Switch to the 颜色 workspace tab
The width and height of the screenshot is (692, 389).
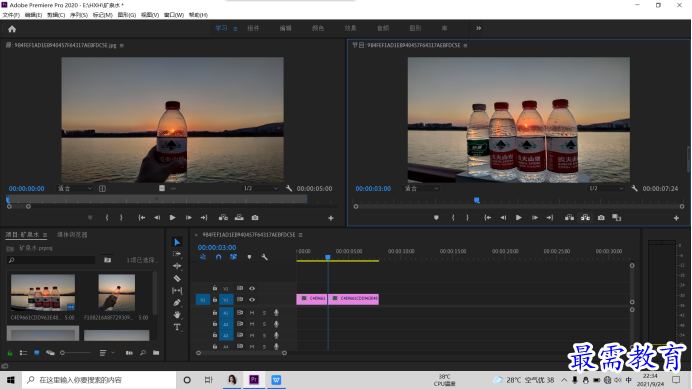(x=318, y=28)
